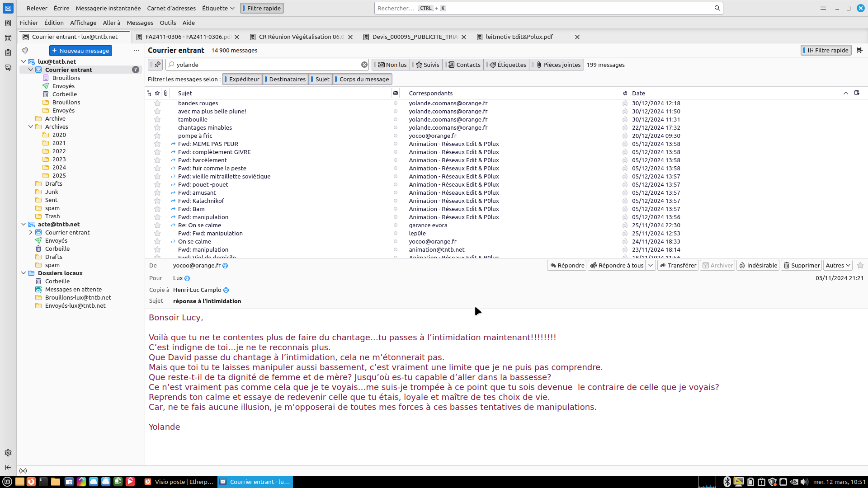The image size is (868, 488).
Task: Open the Calendar sidebar icon
Action: [8, 38]
